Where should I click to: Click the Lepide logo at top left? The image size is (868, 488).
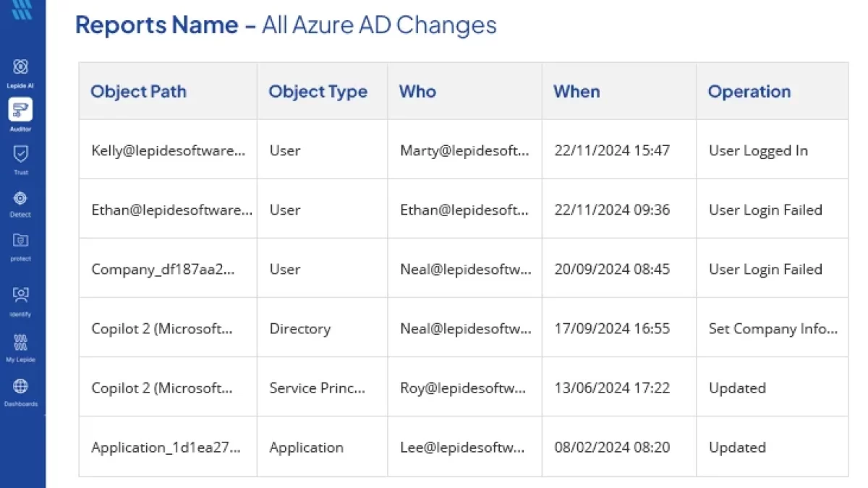[21, 9]
